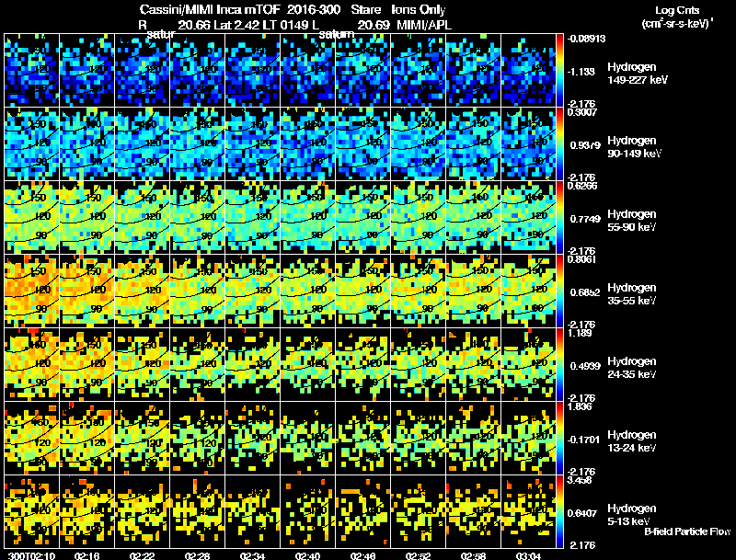Open the 35-55 keV panel at 02:58
Image resolution: width=736 pixels, height=560 pixels.
click(x=474, y=291)
